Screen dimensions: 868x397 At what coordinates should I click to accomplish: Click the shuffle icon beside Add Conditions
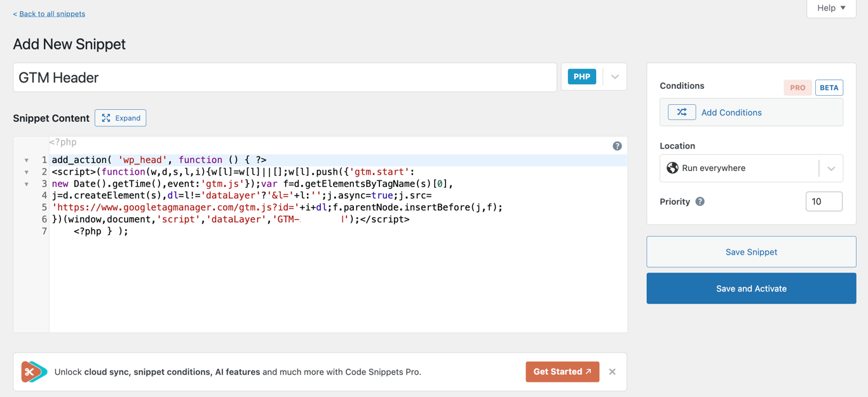pos(681,112)
